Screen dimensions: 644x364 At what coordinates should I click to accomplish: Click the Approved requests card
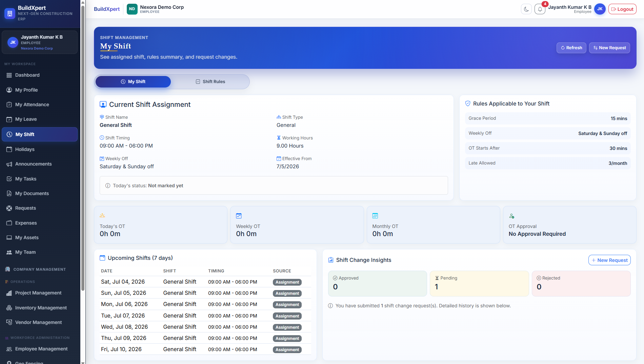[377, 284]
